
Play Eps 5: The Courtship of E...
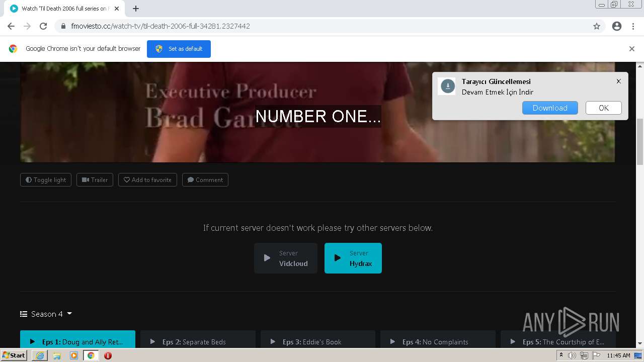click(x=558, y=340)
